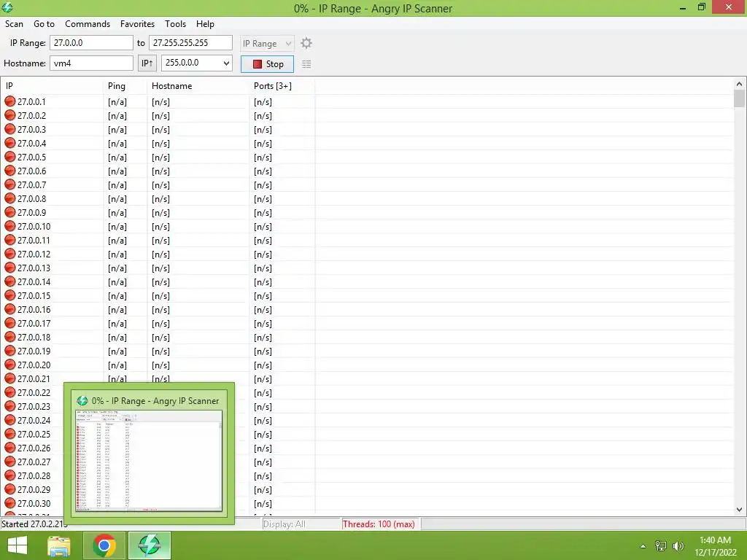Click the Ports value for 27.0.0.27
This screenshot has height=560, width=747.
pos(263,462)
